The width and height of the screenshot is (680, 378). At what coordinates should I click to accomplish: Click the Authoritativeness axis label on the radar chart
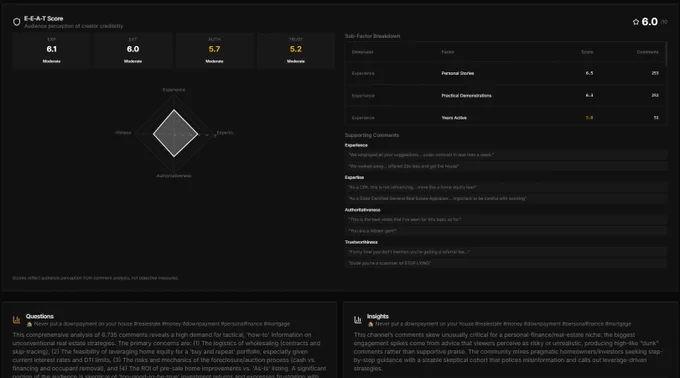point(174,176)
